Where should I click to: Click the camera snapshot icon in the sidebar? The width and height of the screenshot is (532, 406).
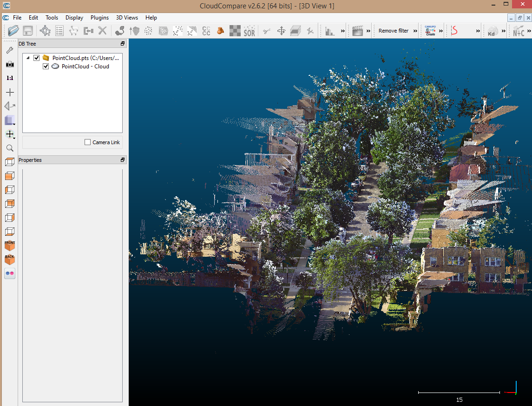pyautogui.click(x=10, y=64)
